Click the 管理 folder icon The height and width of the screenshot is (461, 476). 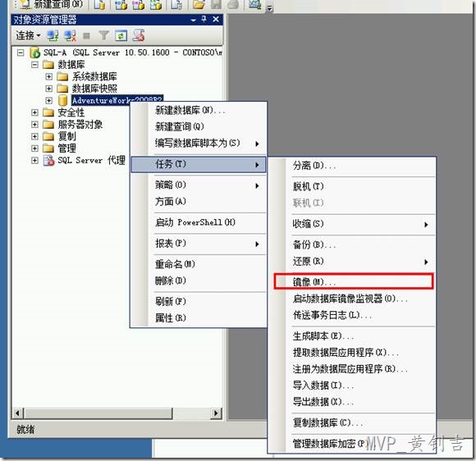48,148
